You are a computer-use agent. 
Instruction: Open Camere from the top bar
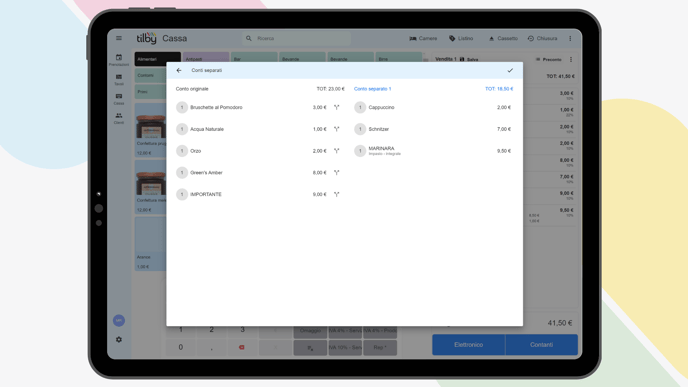point(423,38)
